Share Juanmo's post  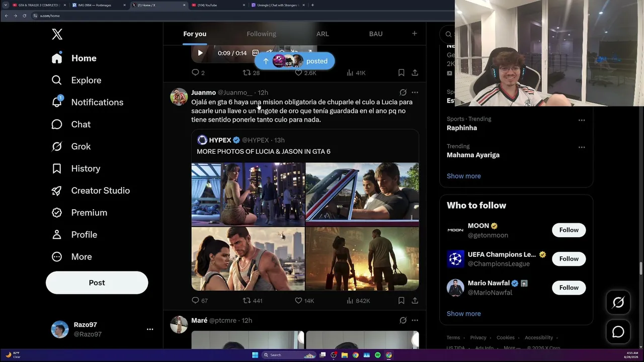tap(415, 301)
